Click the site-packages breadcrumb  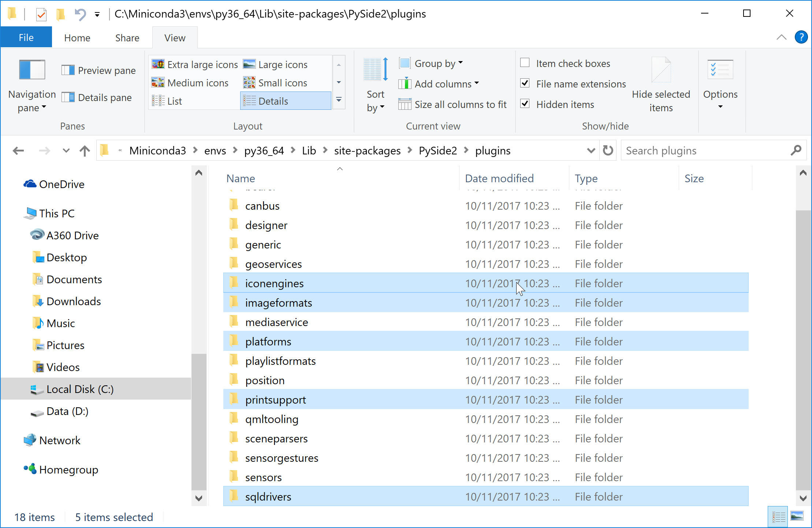pos(367,151)
